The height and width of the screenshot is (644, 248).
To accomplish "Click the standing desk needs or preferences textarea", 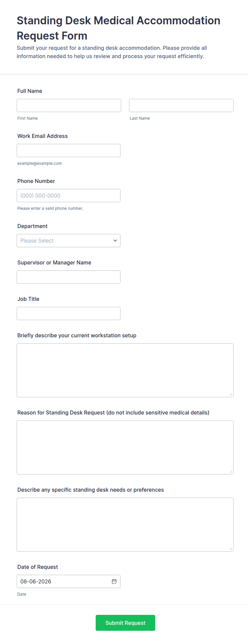I will (x=125, y=525).
